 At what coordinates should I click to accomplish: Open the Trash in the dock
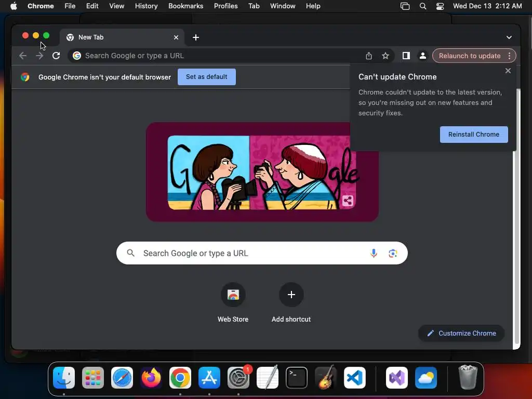point(468,377)
